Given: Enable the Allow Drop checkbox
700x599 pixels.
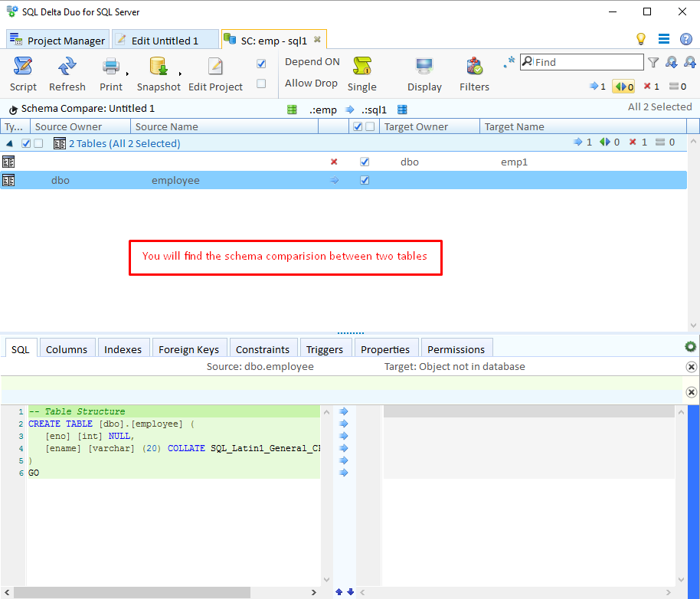Looking at the screenshot, I should [261, 83].
